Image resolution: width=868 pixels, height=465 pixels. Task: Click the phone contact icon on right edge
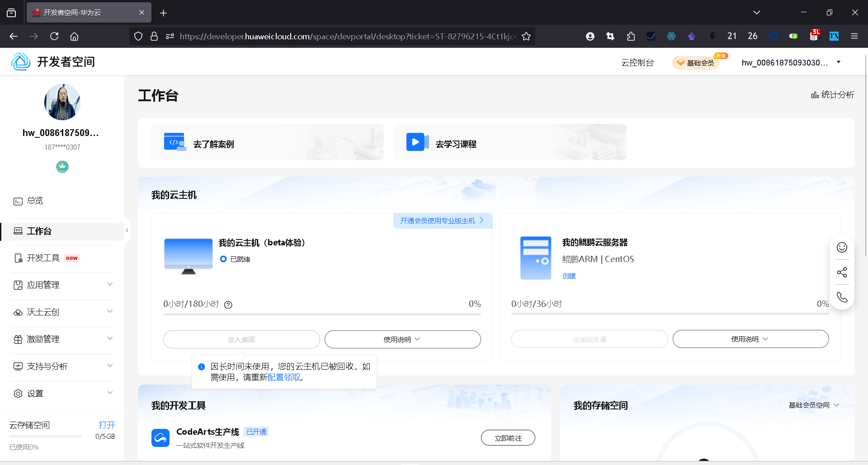pos(842,297)
